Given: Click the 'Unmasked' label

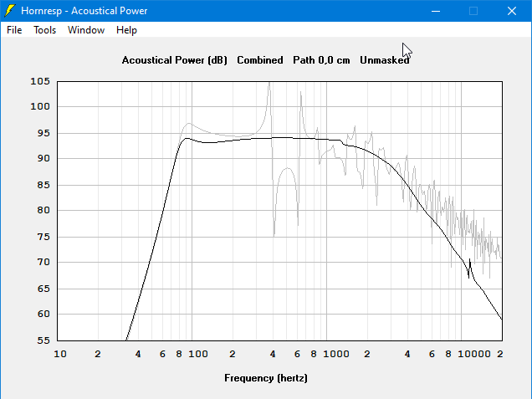Looking at the screenshot, I should tap(385, 60).
